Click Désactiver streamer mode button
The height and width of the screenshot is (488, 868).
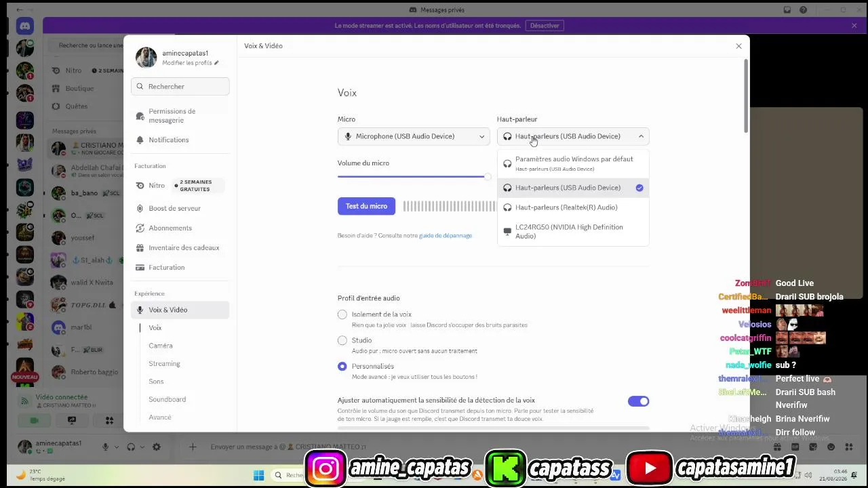point(545,26)
